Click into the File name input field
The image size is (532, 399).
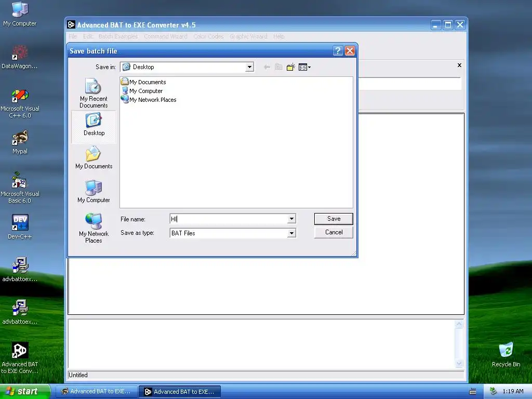point(229,219)
